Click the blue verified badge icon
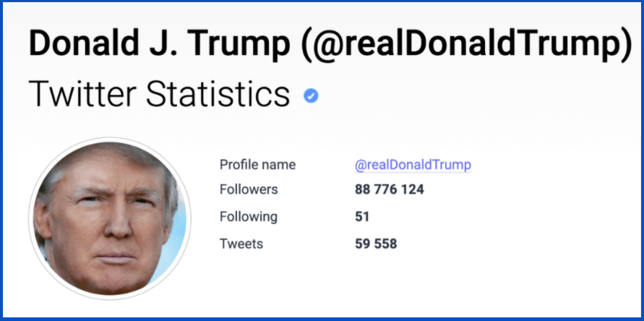Image resolution: width=644 pixels, height=321 pixels. click(x=311, y=95)
